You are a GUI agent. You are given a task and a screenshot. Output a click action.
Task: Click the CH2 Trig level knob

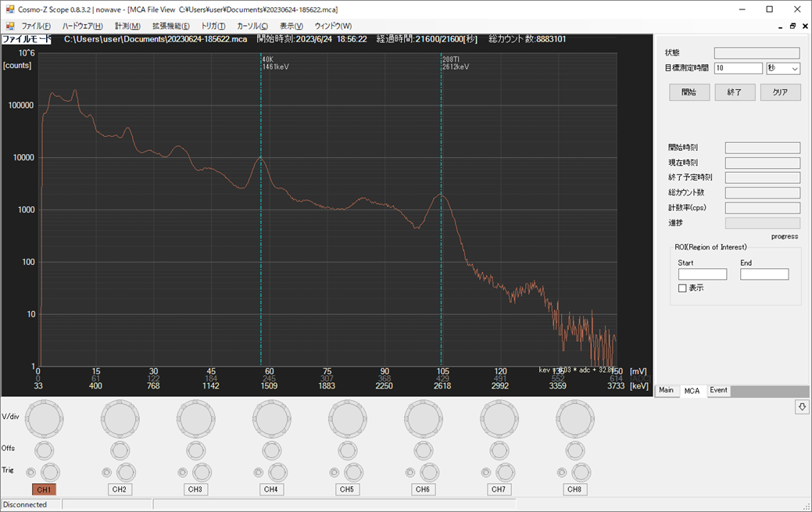click(x=127, y=472)
